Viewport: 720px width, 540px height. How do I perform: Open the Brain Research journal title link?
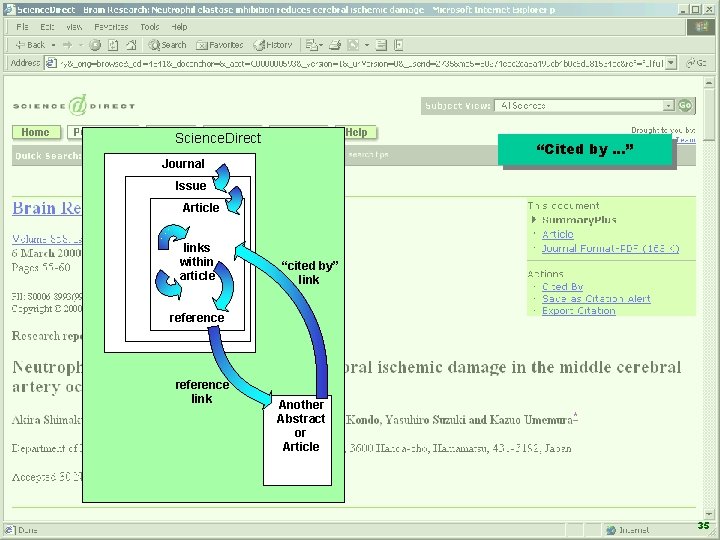click(x=47, y=208)
